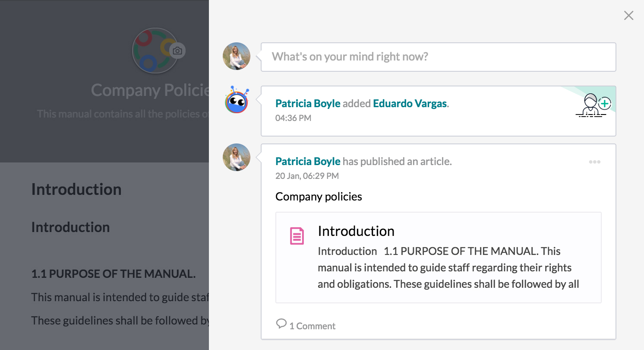The height and width of the screenshot is (350, 644).
Task: Click Patricia Boyle name in published article post
Action: click(x=308, y=162)
